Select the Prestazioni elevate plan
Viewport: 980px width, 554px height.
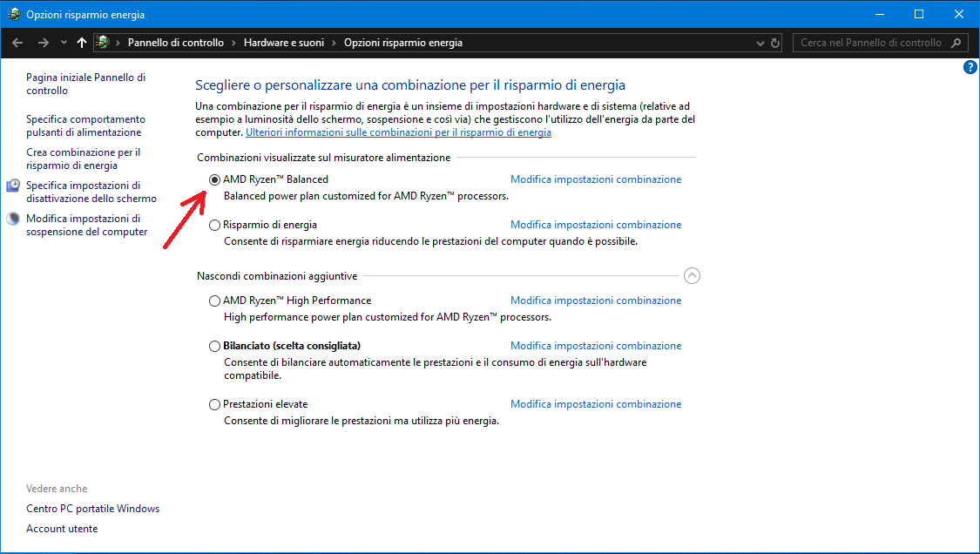(x=214, y=404)
